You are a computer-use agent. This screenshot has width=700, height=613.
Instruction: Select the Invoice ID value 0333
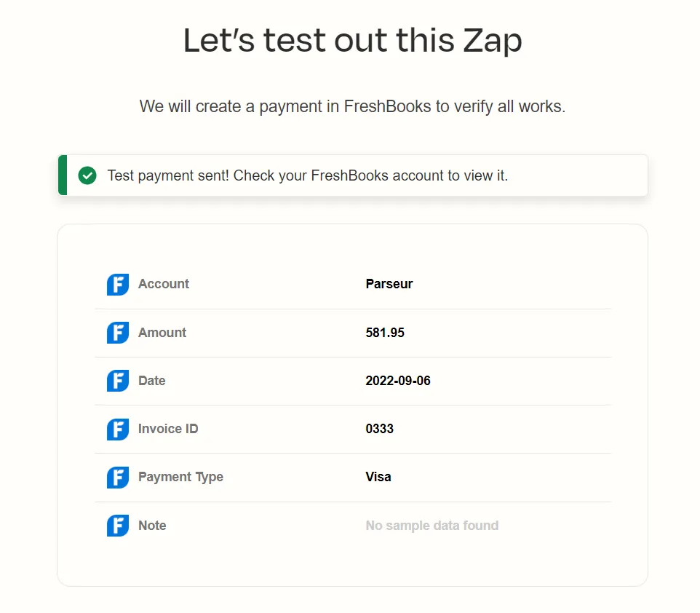pos(379,429)
